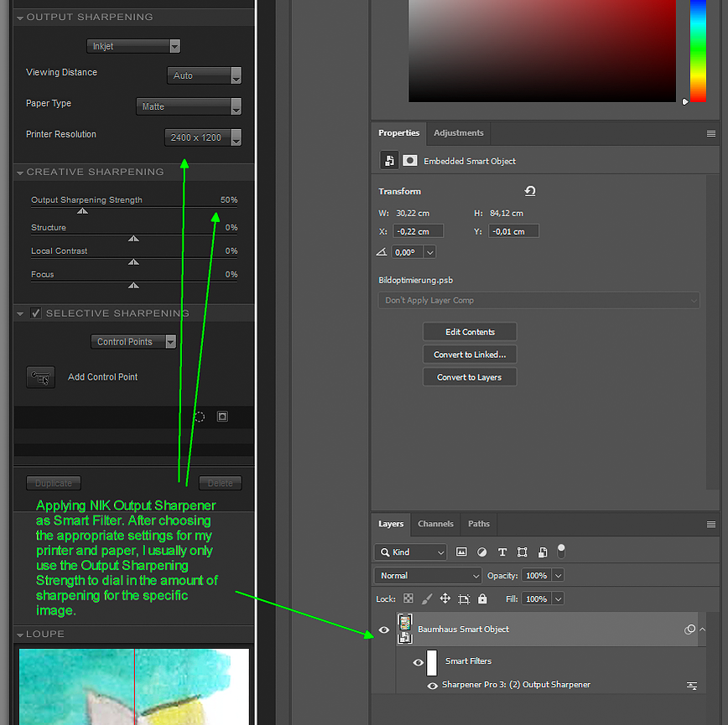Click the Local Contrast slider handle
Image resolution: width=728 pixels, height=725 pixels.
(x=133, y=262)
